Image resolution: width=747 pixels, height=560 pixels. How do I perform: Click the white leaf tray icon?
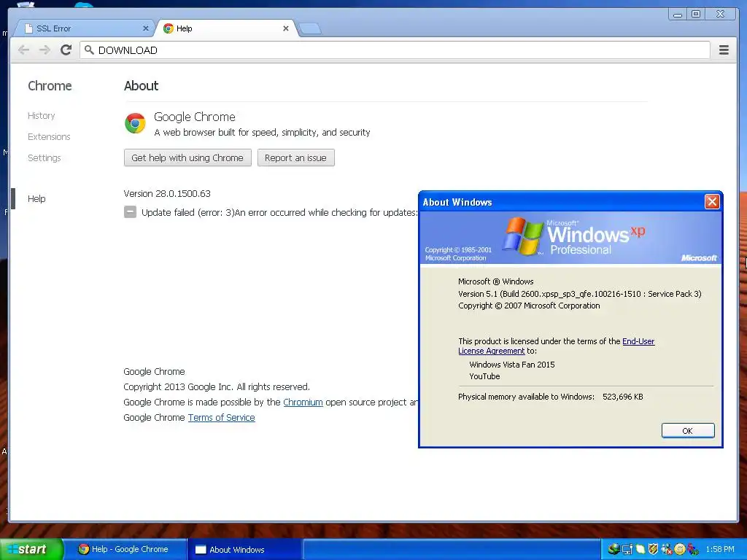pos(640,549)
